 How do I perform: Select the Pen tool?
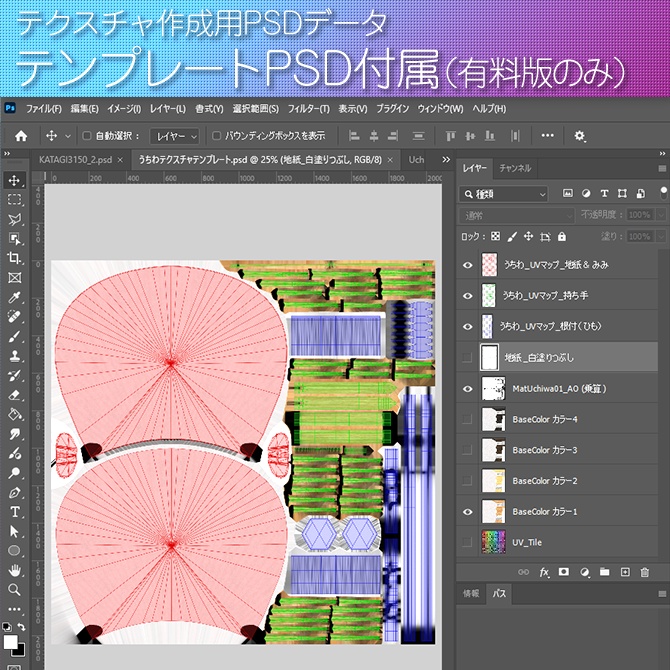pyautogui.click(x=14, y=492)
